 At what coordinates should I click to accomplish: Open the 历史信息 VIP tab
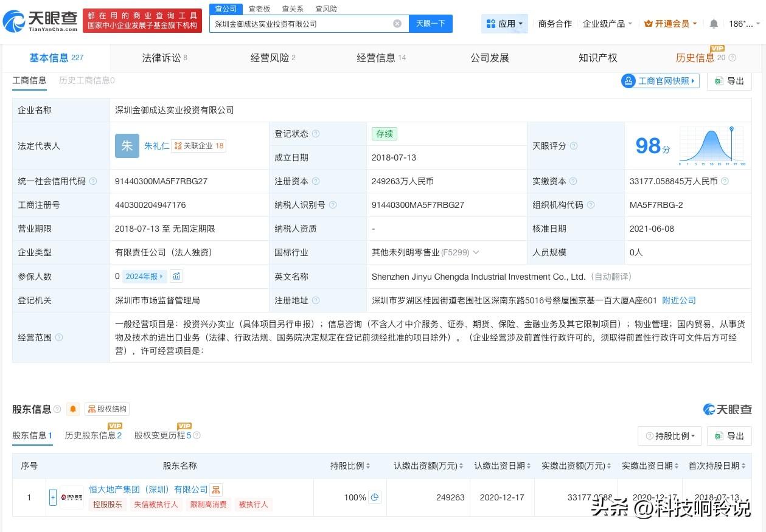(700, 58)
